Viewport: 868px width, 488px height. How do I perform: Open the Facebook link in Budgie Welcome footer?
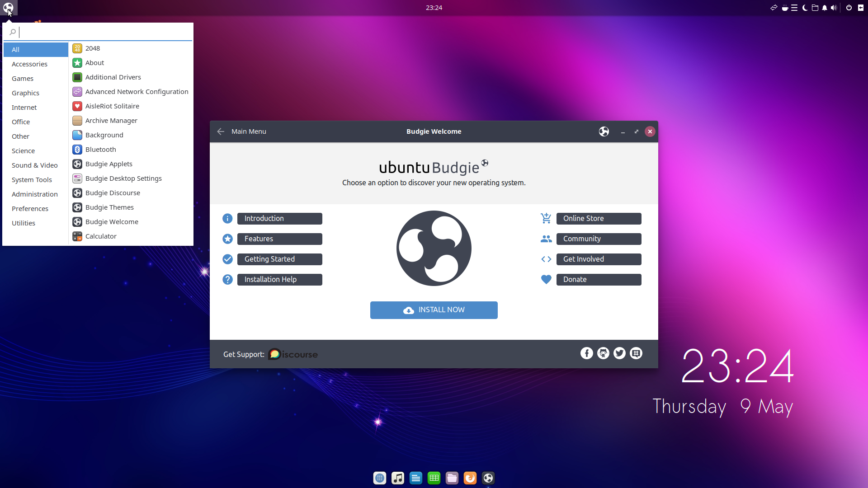tap(586, 353)
